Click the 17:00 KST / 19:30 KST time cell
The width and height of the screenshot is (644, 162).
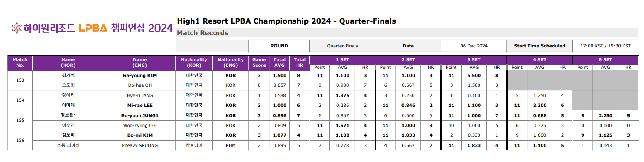click(x=605, y=46)
